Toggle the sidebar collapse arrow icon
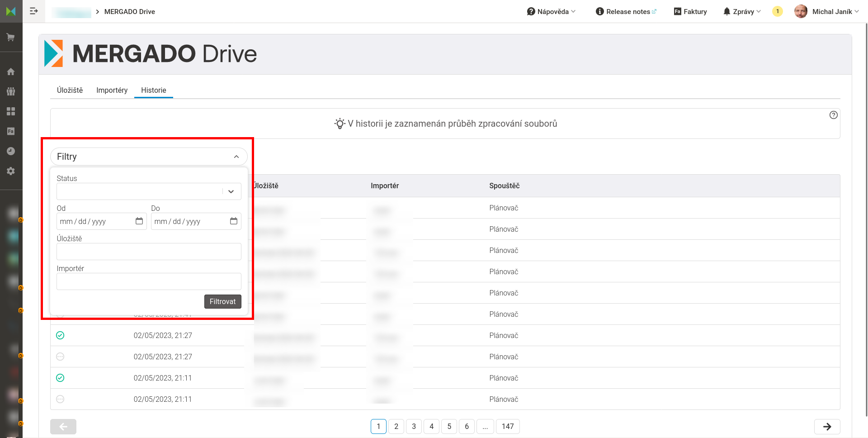This screenshot has width=868, height=438. point(34,11)
